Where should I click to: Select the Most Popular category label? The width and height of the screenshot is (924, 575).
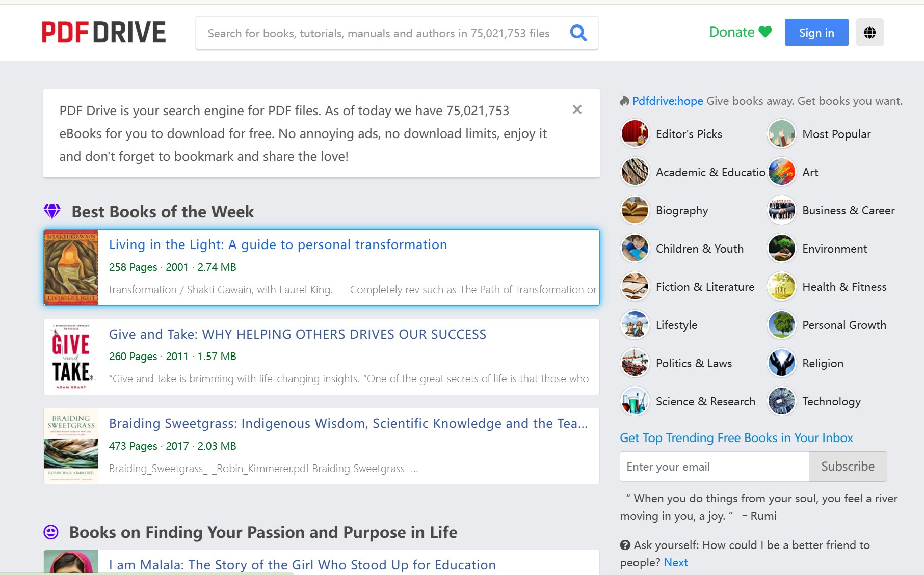coord(836,134)
